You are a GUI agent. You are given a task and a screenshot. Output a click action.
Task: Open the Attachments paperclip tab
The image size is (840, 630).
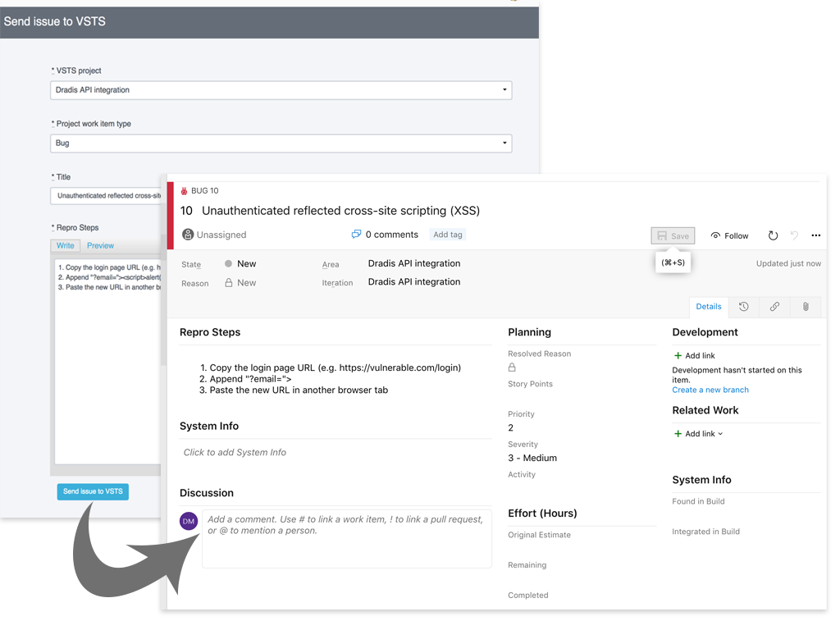[x=806, y=307]
